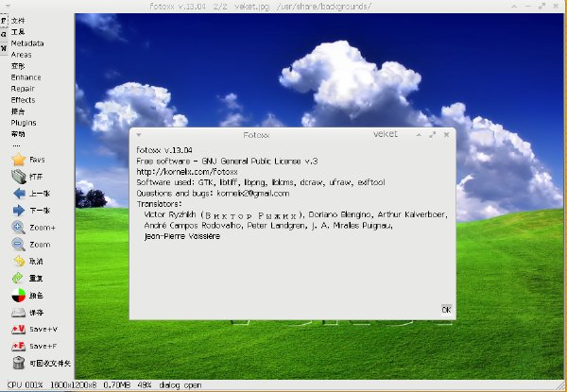Go to previous image with 上一张 arrow
This screenshot has width=567, height=392.
click(x=19, y=194)
